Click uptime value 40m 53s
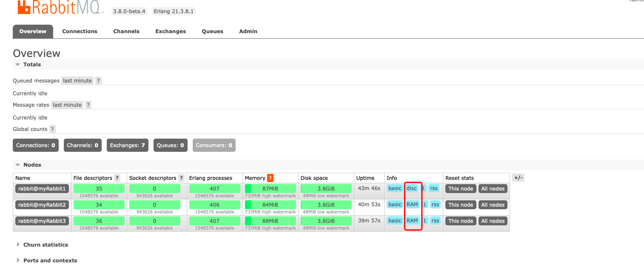The width and height of the screenshot is (644, 273). (x=369, y=204)
